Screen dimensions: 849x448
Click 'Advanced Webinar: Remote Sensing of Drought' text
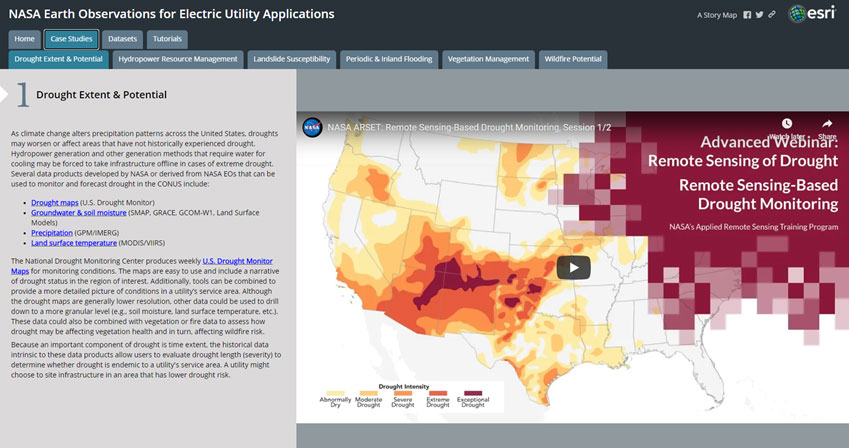[743, 151]
